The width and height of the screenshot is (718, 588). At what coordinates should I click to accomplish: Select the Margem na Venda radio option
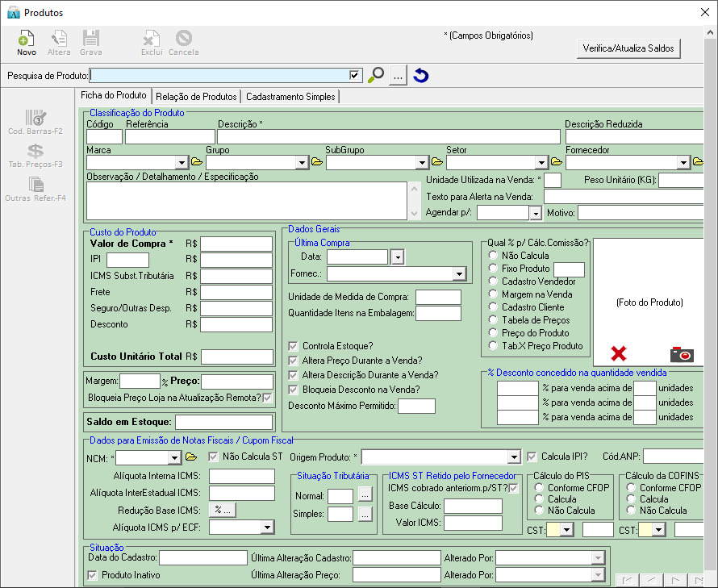click(x=494, y=294)
